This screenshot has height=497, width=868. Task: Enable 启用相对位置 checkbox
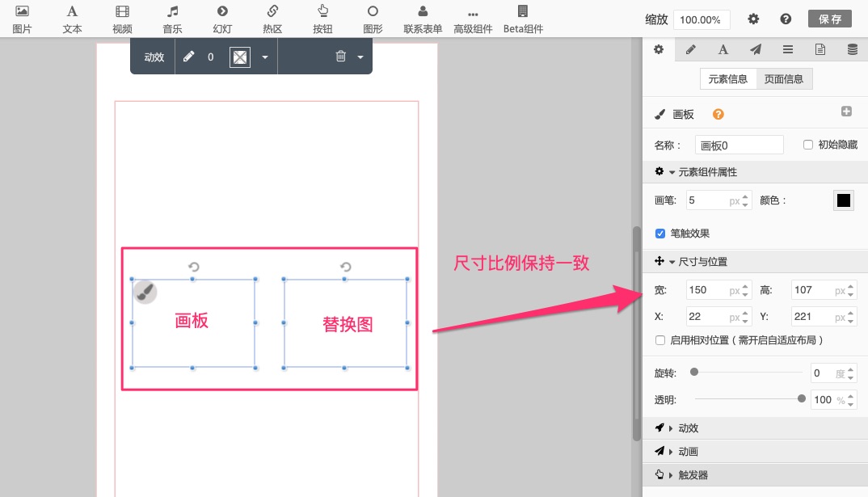click(x=660, y=340)
